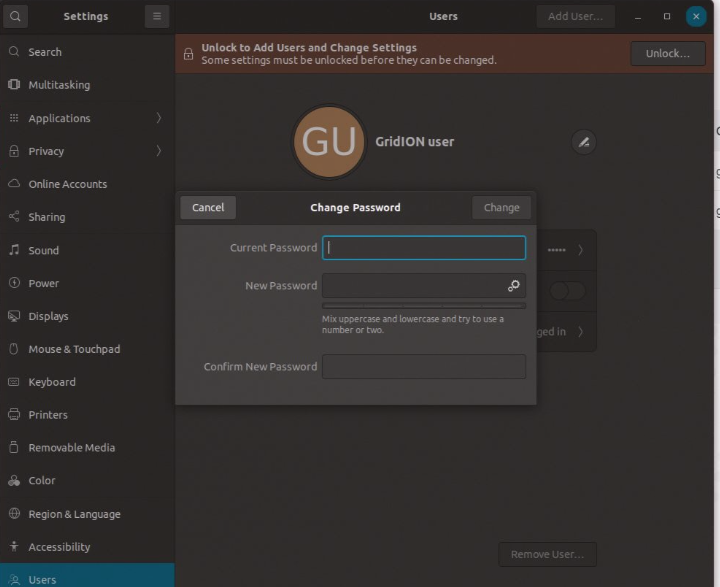Open the password row chevron

(x=580, y=250)
